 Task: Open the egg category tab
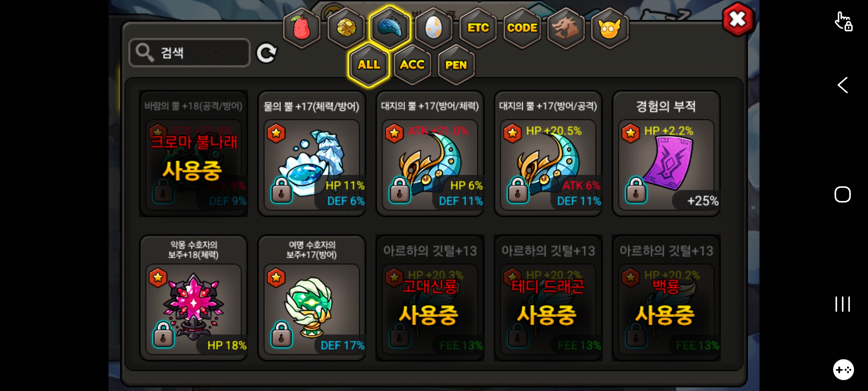click(434, 28)
